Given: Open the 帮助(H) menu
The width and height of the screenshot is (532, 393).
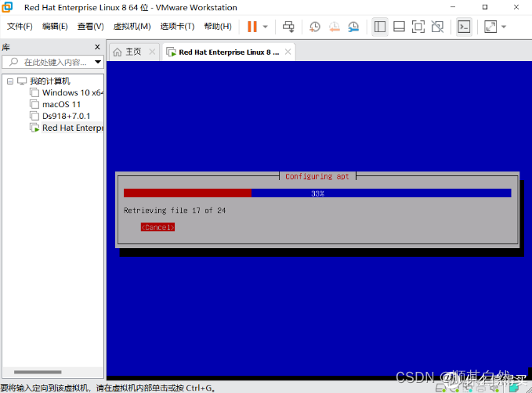Looking at the screenshot, I should [218, 26].
